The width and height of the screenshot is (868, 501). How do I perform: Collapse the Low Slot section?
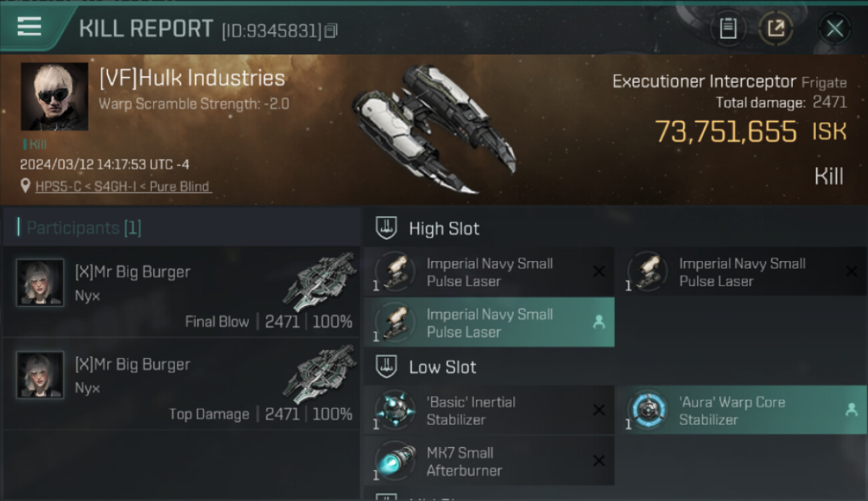tap(387, 367)
